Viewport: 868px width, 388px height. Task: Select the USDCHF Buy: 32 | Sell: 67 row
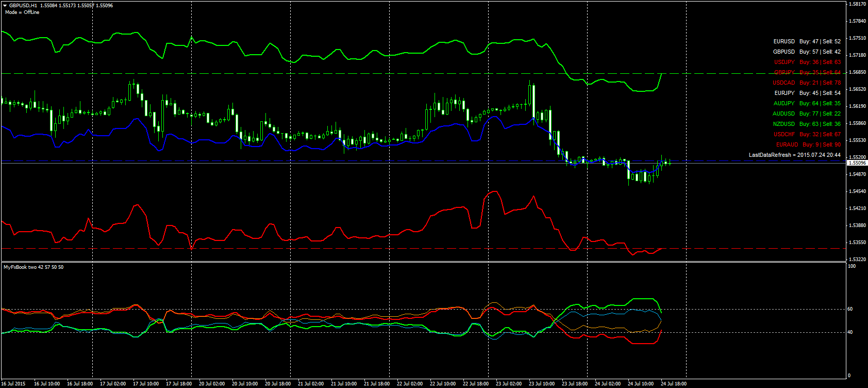(807, 134)
